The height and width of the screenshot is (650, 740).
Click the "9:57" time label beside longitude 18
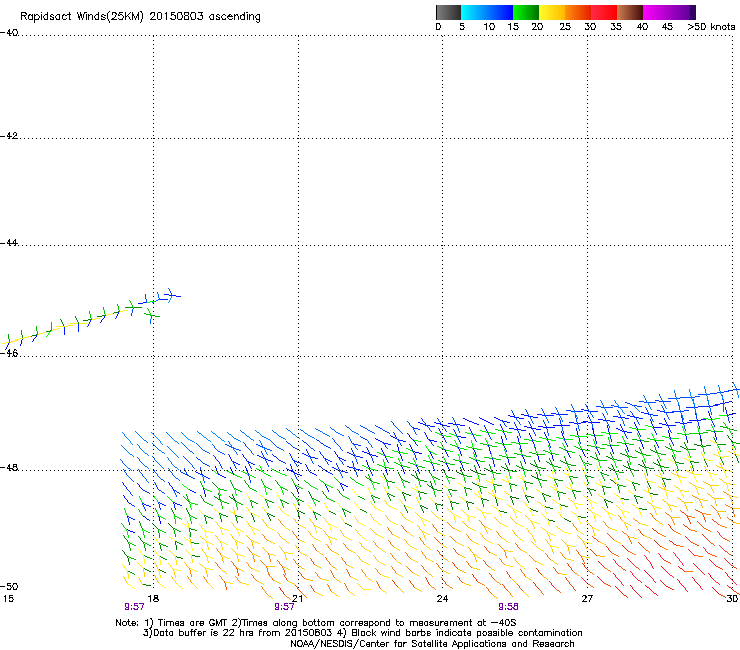(134, 607)
